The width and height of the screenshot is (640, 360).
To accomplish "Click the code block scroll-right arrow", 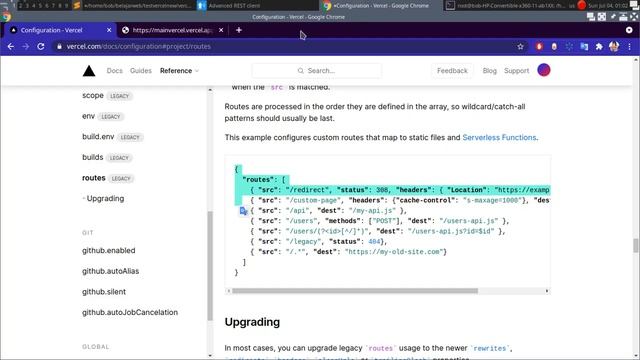I will pos(547,291).
